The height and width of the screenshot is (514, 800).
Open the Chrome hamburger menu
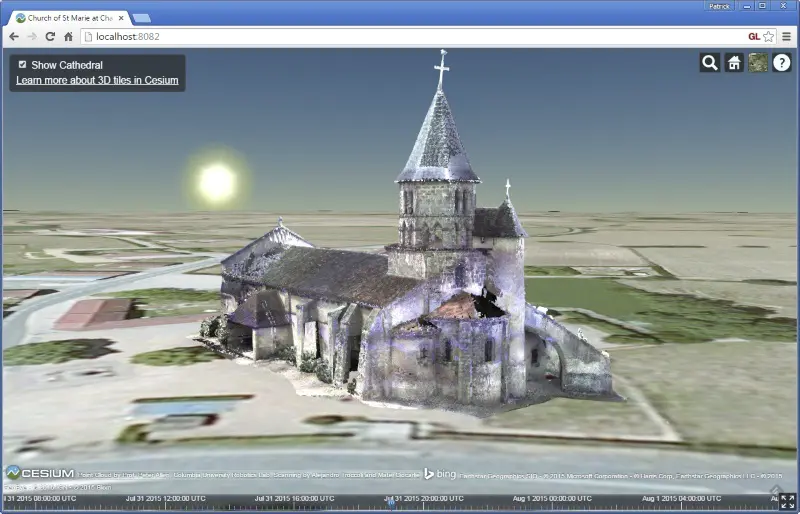click(x=787, y=36)
